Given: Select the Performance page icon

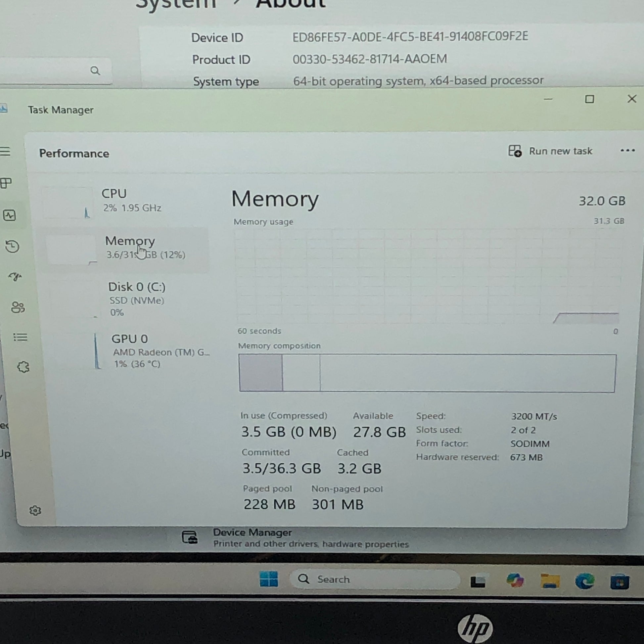Looking at the screenshot, I should point(10,216).
